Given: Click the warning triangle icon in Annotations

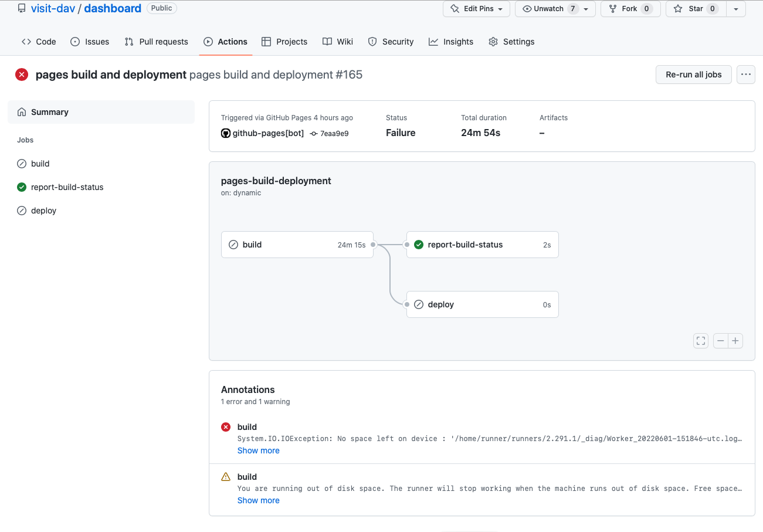Looking at the screenshot, I should tap(226, 477).
